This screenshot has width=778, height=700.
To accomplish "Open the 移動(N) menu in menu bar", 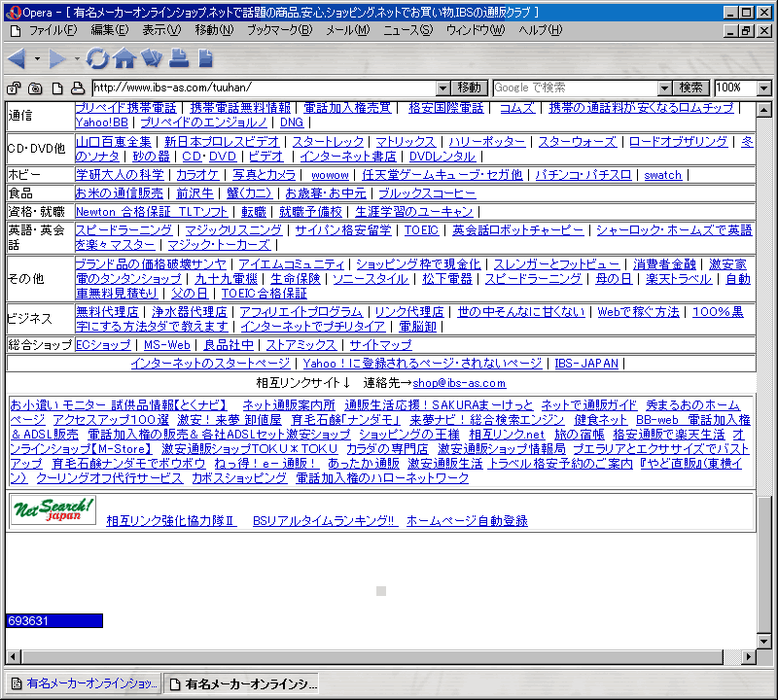I will point(214,30).
